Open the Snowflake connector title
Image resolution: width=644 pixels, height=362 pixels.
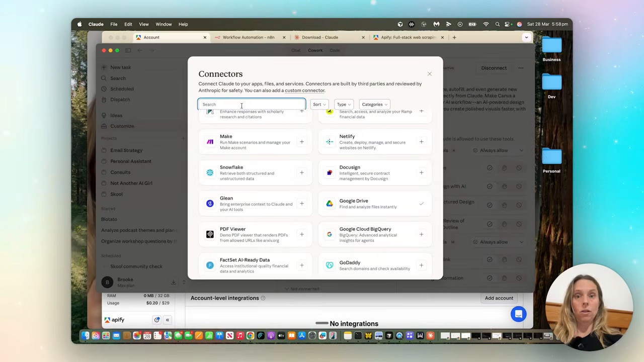pos(231,167)
